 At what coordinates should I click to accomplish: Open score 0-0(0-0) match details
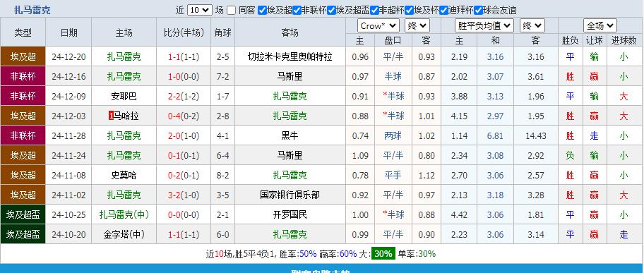184,214
